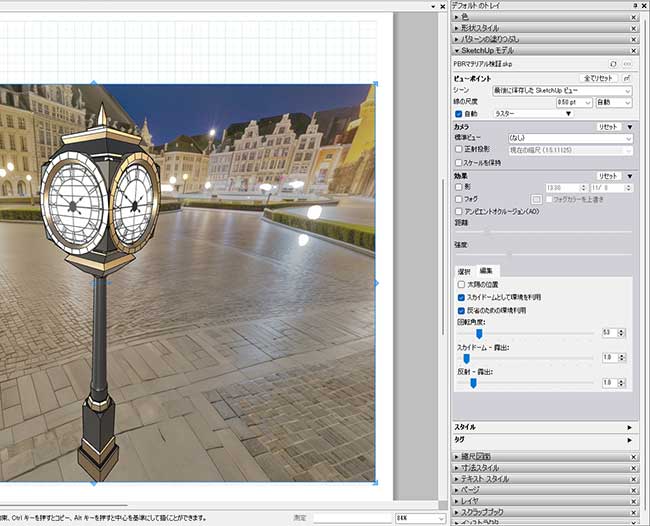This screenshot has height=526, width=650.
Task: Click the 全てリセット button
Action: coord(598,78)
